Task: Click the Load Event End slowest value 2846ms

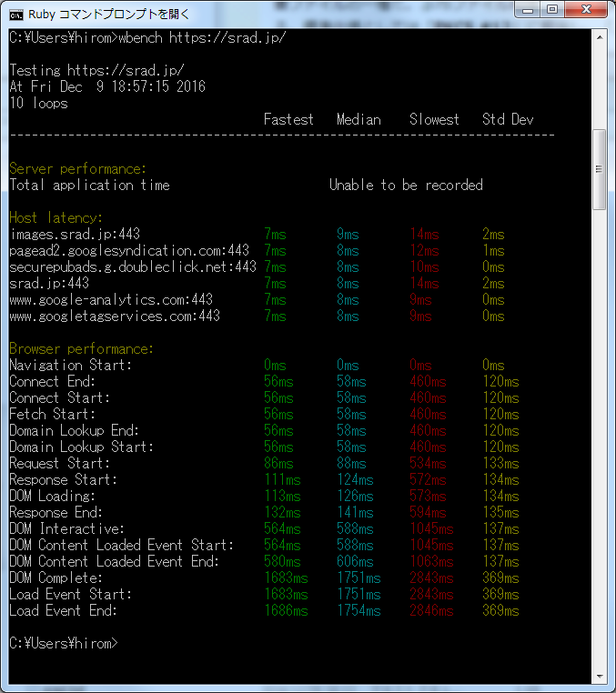Action: point(431,610)
